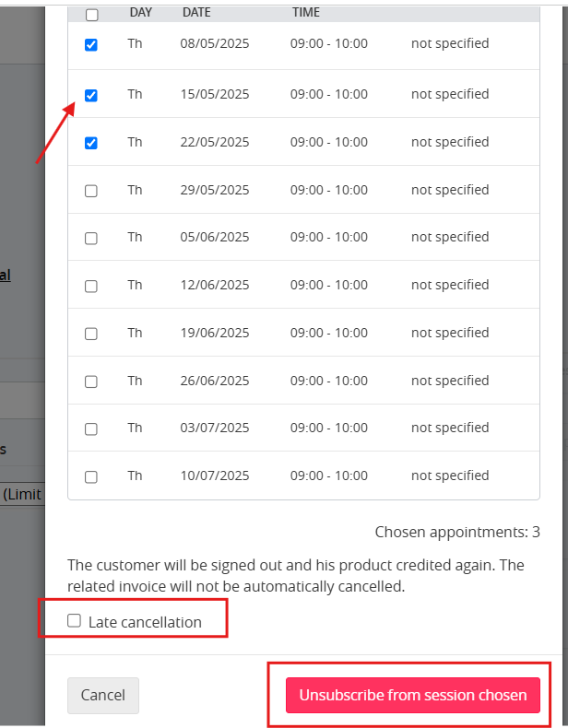Click 'not specified' in the 03/07/2025 row

point(450,428)
